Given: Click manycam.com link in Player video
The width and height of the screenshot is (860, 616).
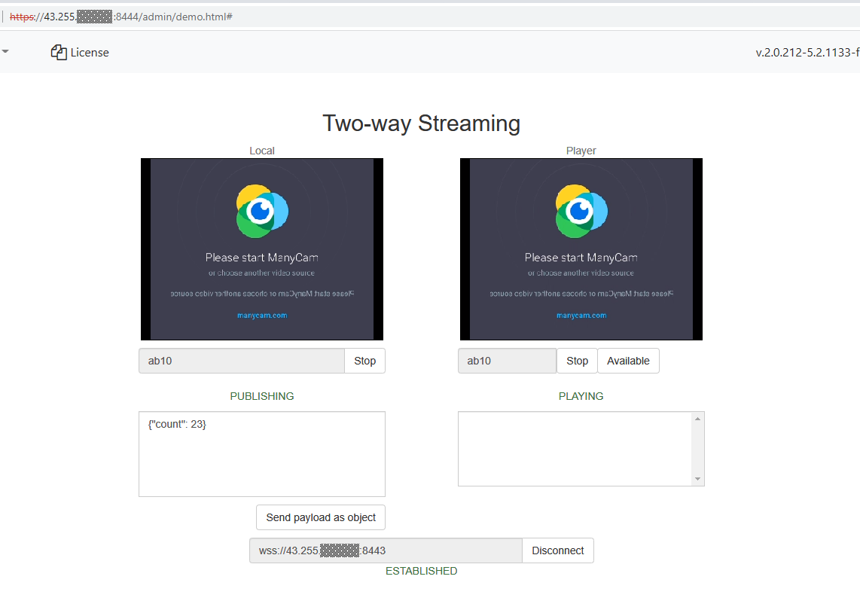Looking at the screenshot, I should (x=581, y=316).
